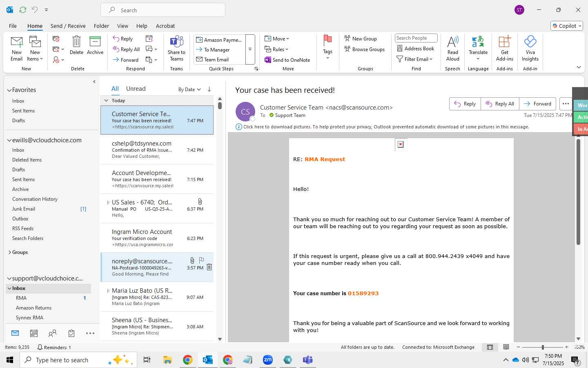588x368 pixels.
Task: Open more actions ellipsis in reading pane
Action: pyautogui.click(x=566, y=104)
